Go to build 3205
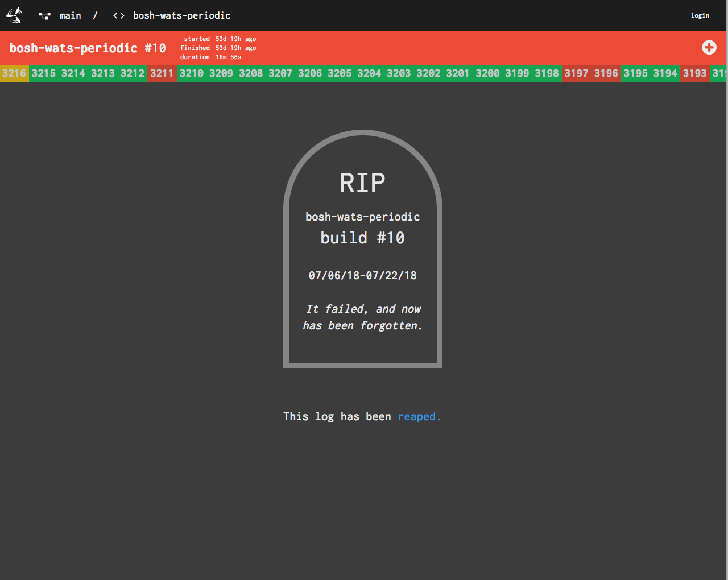This screenshot has height=580, width=728. [340, 73]
